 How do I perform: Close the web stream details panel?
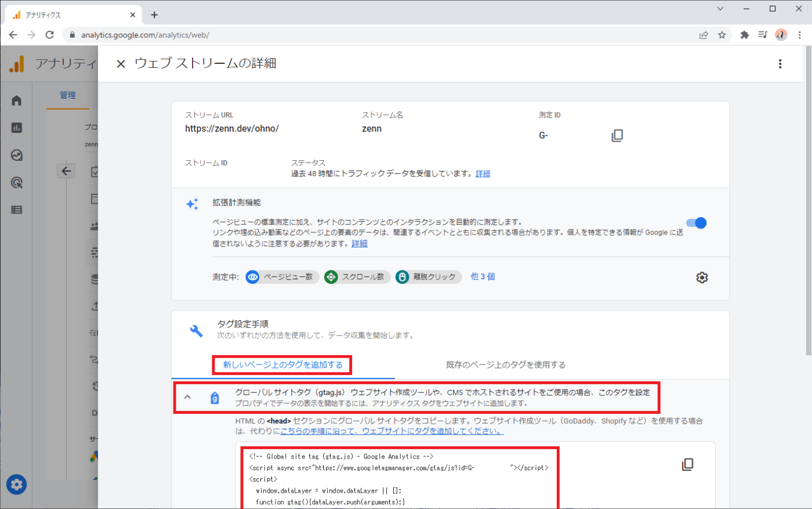click(x=121, y=64)
